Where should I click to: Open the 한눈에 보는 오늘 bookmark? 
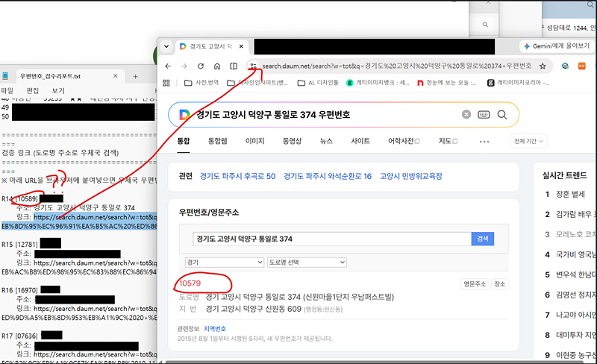coord(446,83)
